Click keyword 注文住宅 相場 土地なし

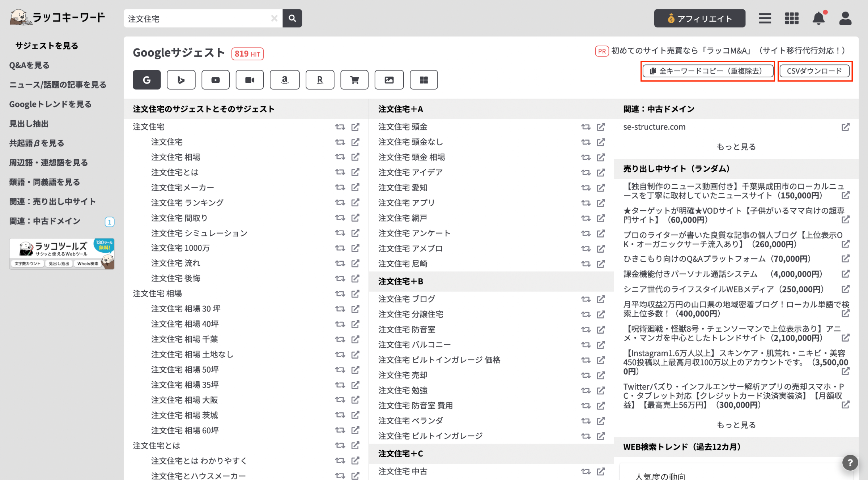pyautogui.click(x=192, y=355)
